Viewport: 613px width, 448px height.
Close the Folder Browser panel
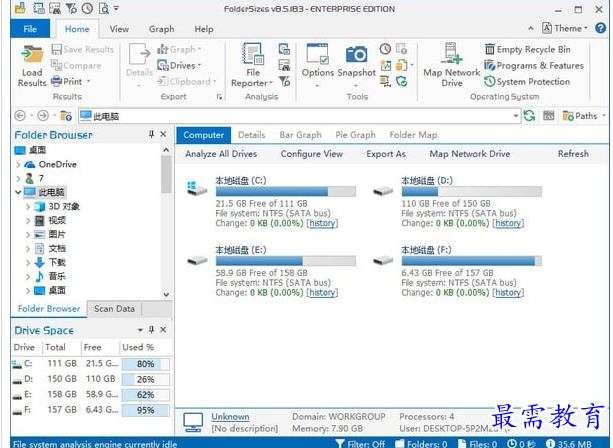[x=163, y=134]
